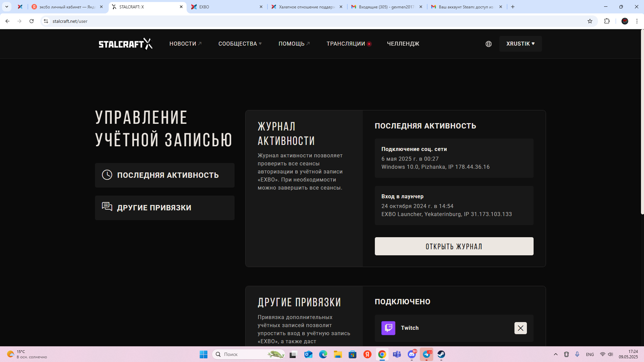Select Последняя активность sidebar button
Viewport: 644px width, 362px height.
tap(165, 175)
